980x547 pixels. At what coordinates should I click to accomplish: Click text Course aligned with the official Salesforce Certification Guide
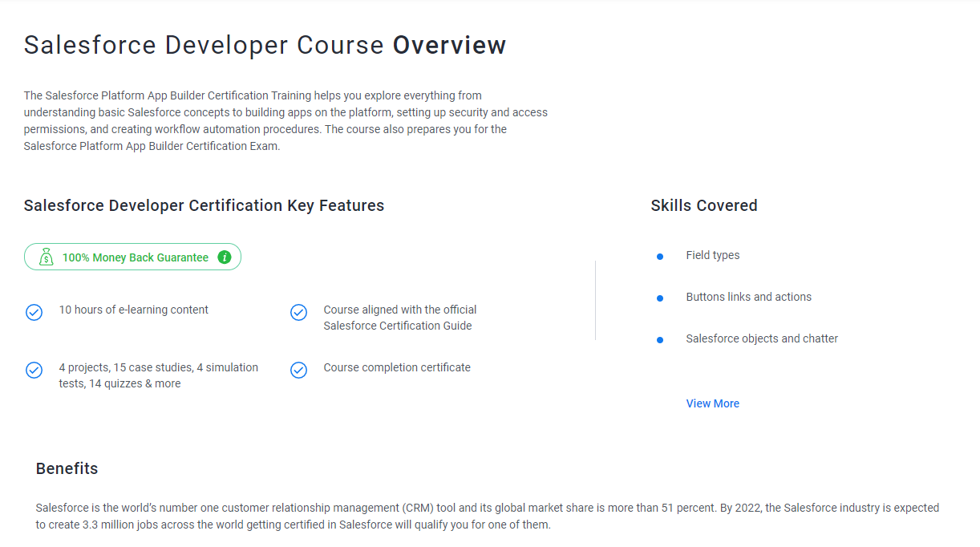coord(400,318)
